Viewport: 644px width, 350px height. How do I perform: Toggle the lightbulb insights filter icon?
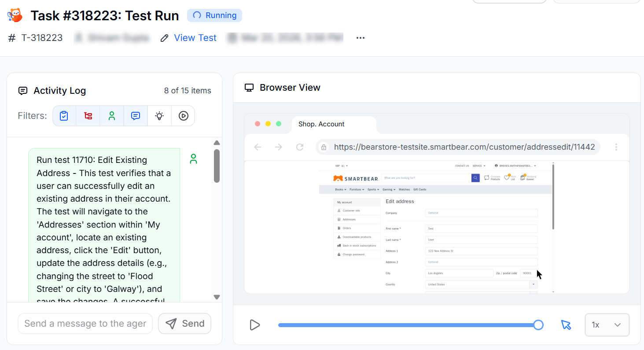159,116
